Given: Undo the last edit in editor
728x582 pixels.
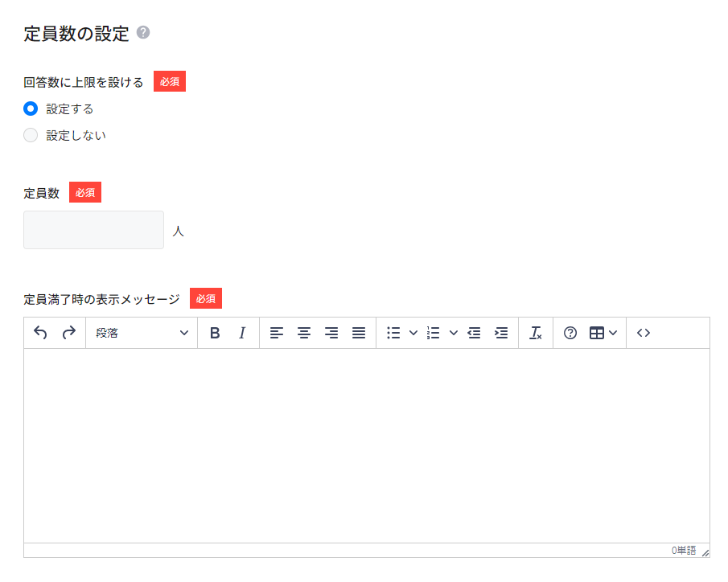Looking at the screenshot, I should pyautogui.click(x=40, y=333).
